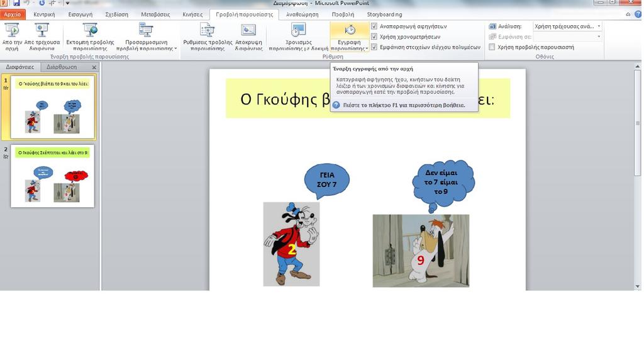Switch to the Εισαγωγή (Insert) tab
Screen dimensions: 644x362
[80, 14]
